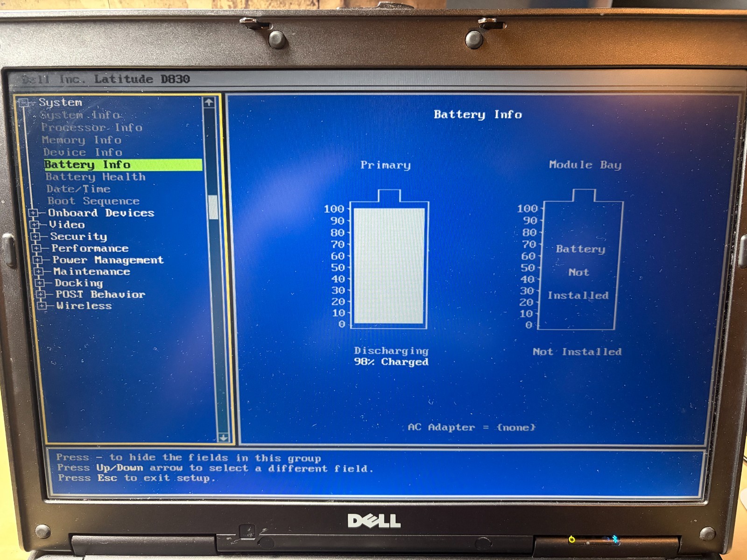747x560 pixels.
Task: Collapse the System tree group
Action: (24, 103)
